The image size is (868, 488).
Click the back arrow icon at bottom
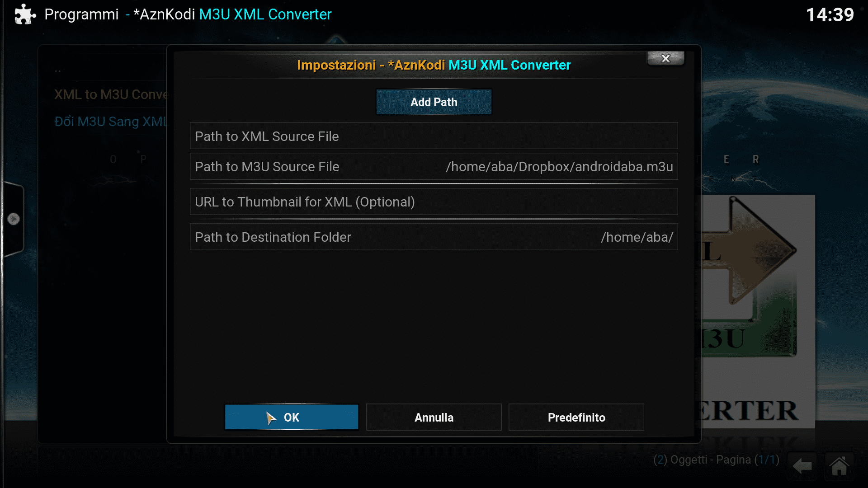tap(802, 466)
